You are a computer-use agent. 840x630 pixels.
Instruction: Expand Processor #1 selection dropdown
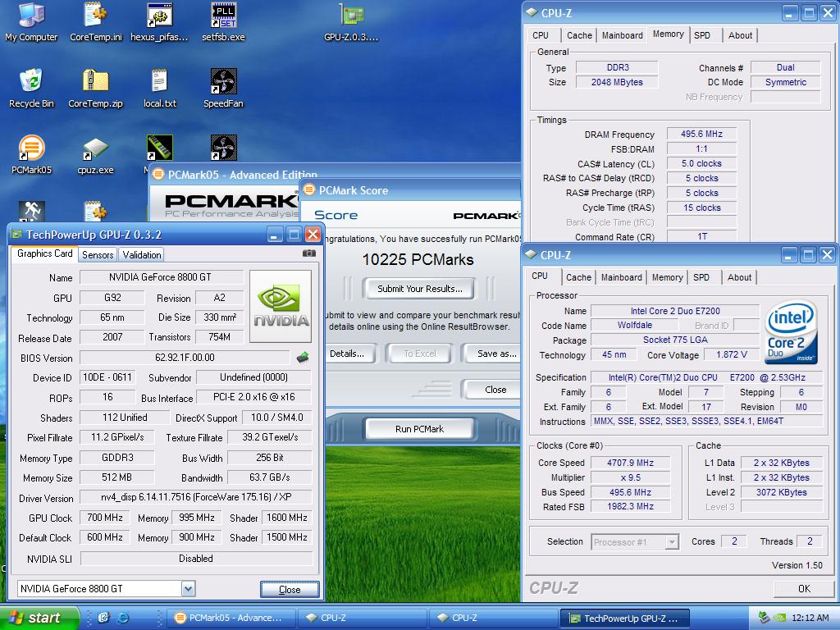(671, 542)
